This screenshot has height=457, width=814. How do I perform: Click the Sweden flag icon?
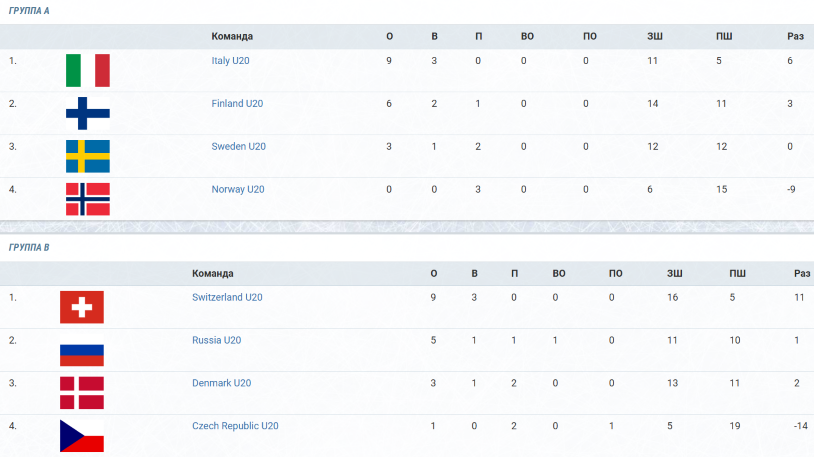point(88,156)
